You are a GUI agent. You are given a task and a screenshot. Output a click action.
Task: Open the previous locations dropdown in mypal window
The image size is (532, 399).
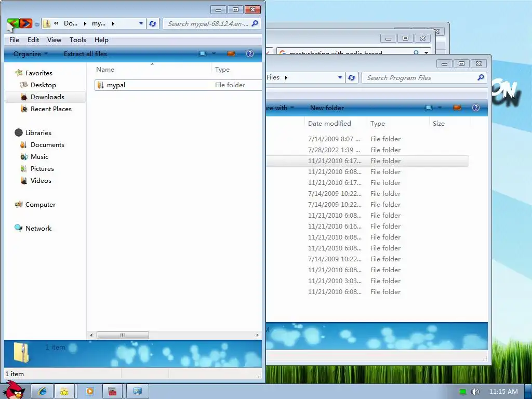[x=141, y=23]
